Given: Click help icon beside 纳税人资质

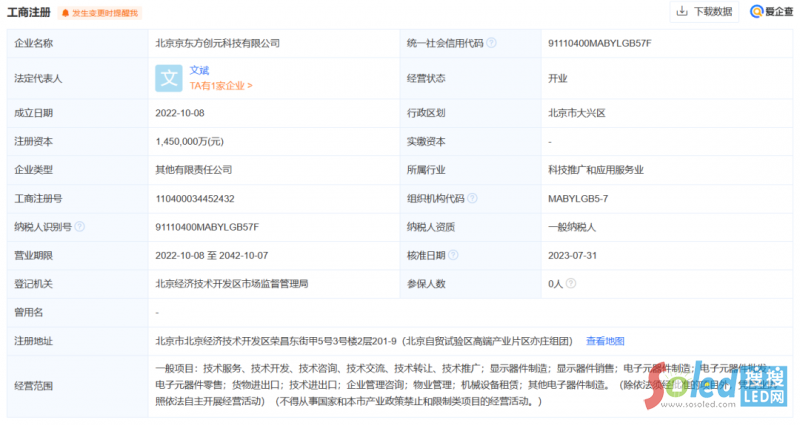Looking at the screenshot, I should click(x=463, y=227).
